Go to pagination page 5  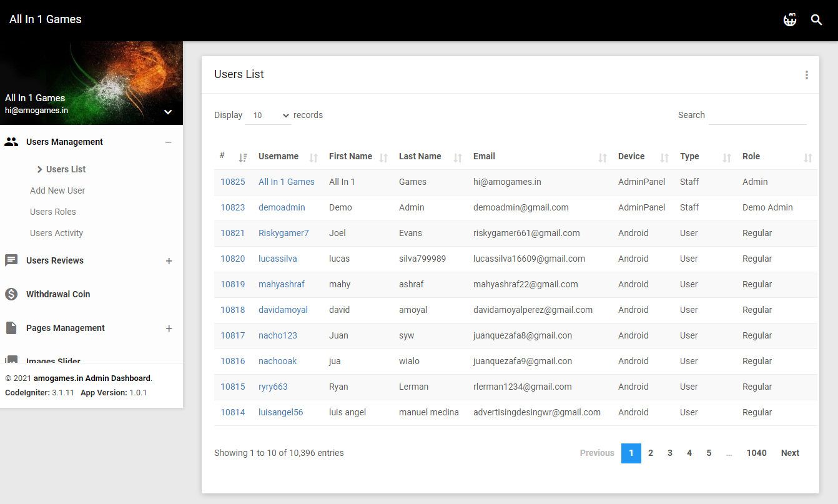tap(709, 453)
